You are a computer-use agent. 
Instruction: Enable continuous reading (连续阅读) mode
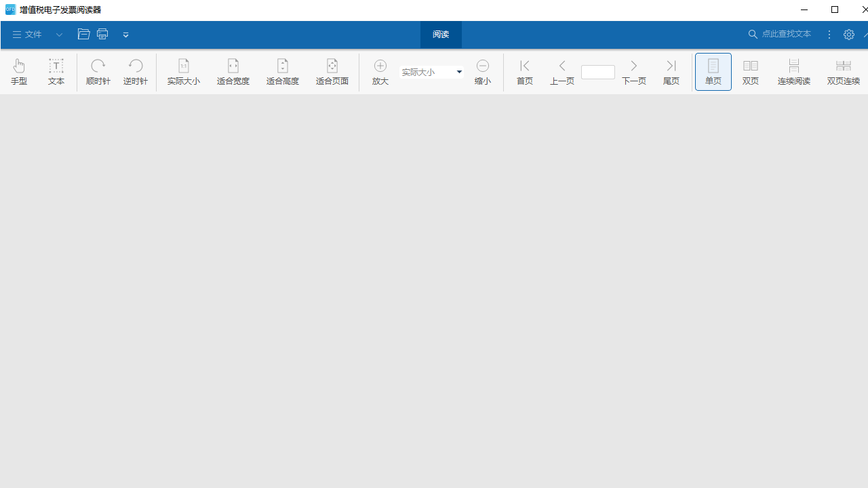[x=794, y=72]
